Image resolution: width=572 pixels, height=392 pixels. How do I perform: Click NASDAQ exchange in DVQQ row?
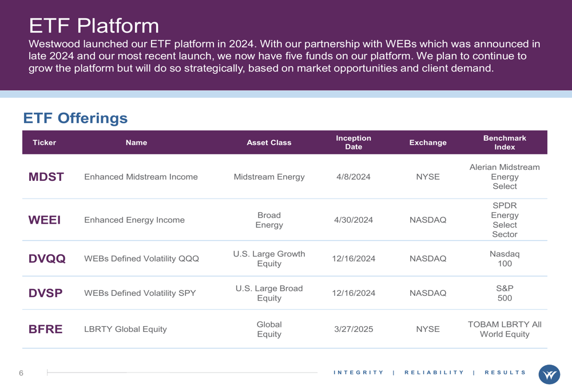point(428,259)
